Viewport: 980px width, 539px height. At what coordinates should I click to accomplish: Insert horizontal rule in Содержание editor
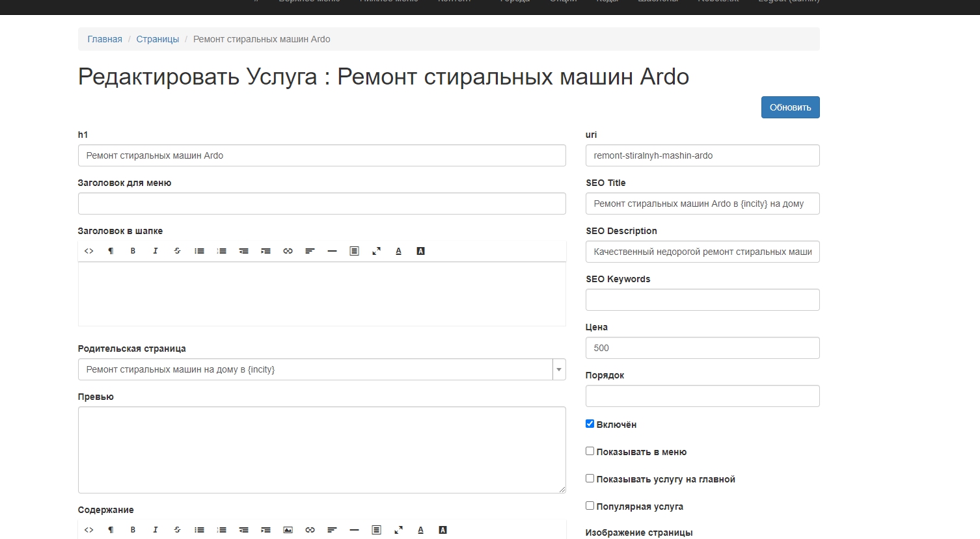(355, 530)
